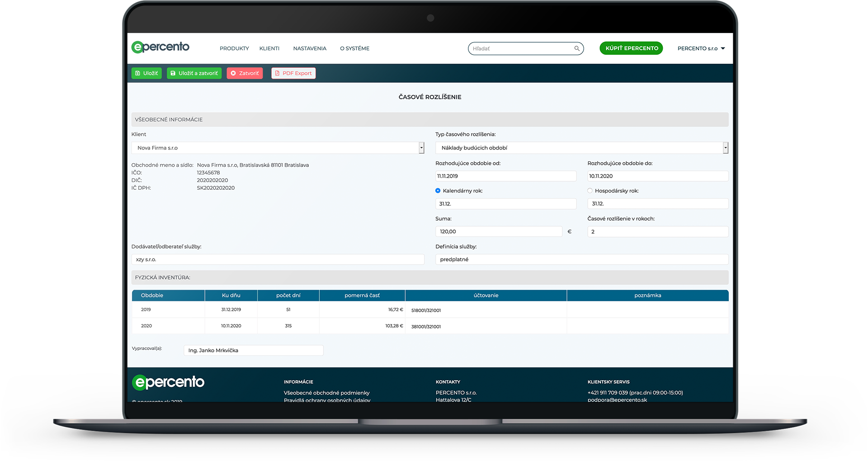
Task: Click Uložiť a zatvoriť button
Action: coord(194,73)
